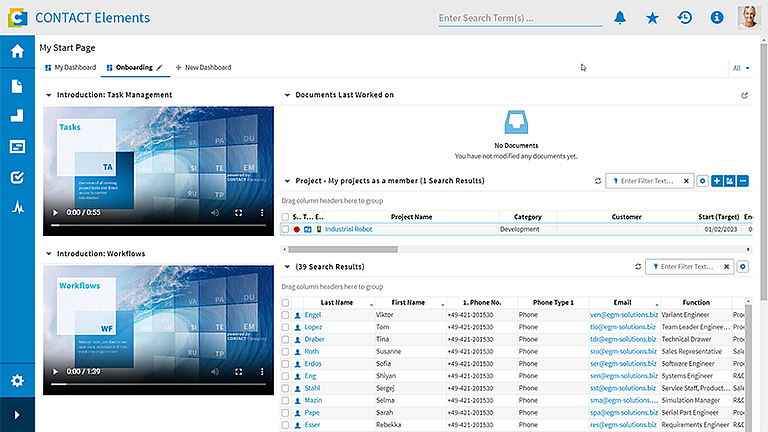Collapse Introduction: Workflows section
Screen dimensions: 768x432
tap(48, 254)
